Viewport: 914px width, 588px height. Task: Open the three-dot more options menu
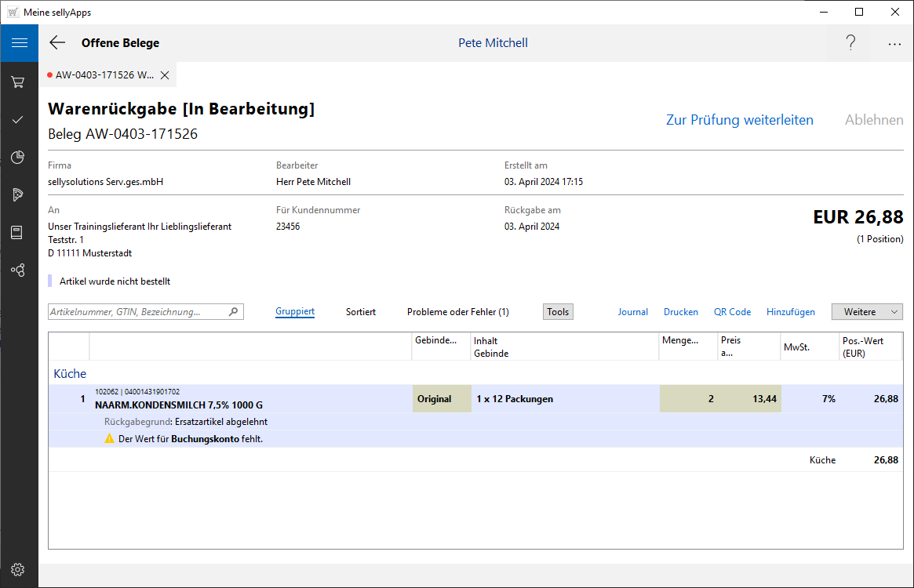(894, 44)
